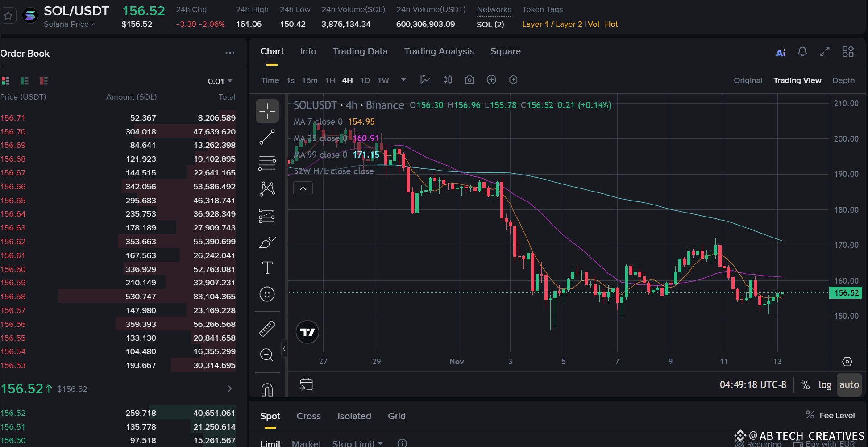868x447 pixels.
Task: Open the Trading Data tab
Action: (x=360, y=51)
